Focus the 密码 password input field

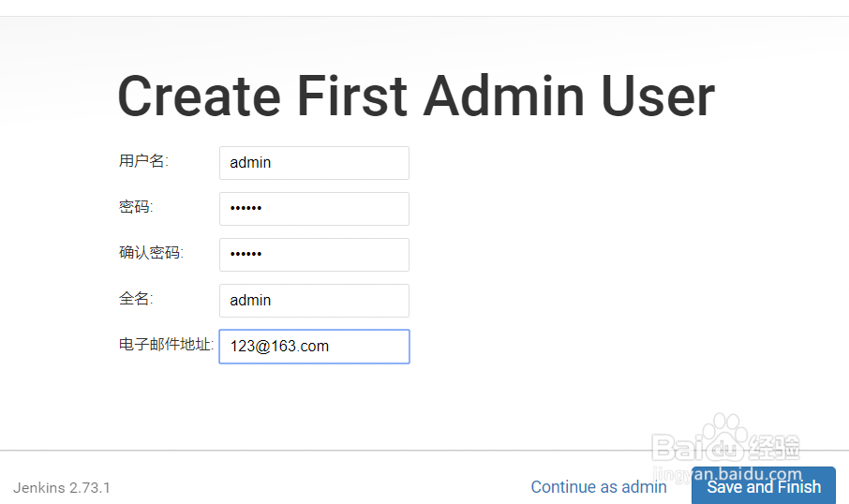(314, 209)
